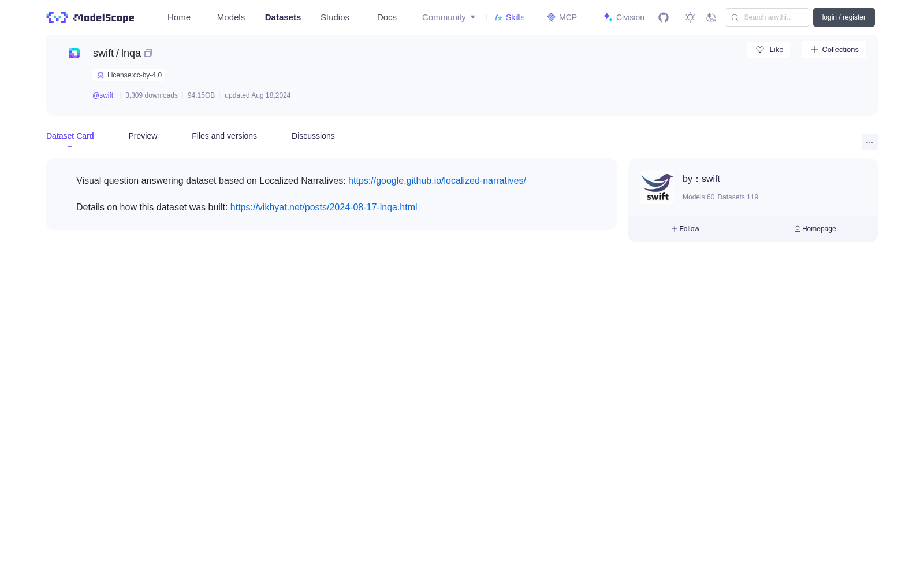Click the login / register button

pos(844,17)
